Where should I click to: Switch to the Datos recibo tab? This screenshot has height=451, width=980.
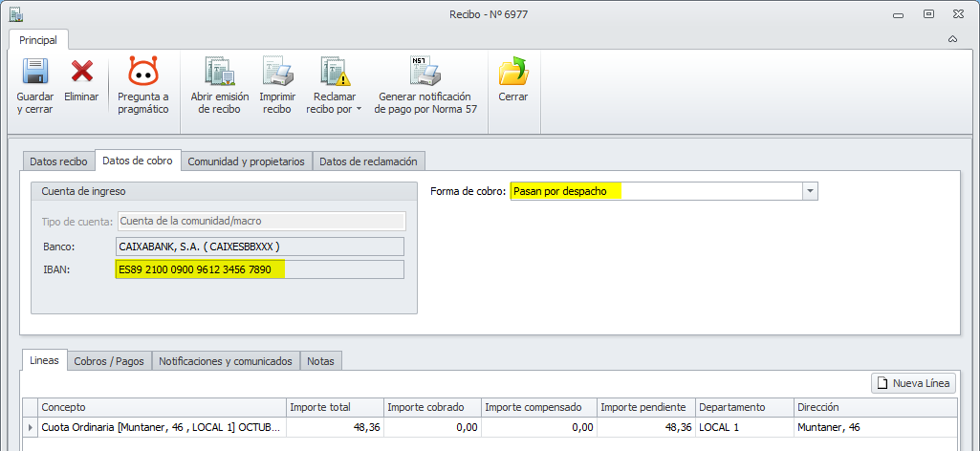tap(58, 161)
